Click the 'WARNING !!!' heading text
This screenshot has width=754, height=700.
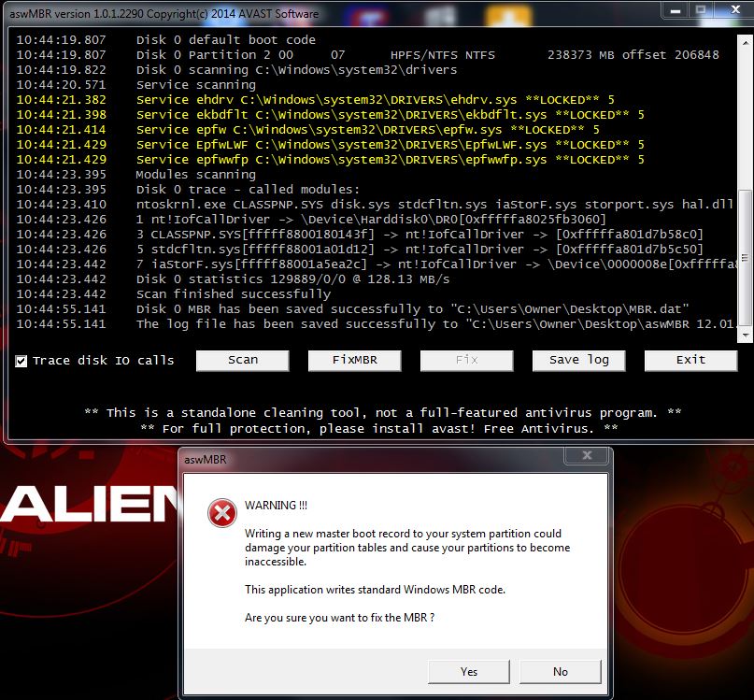pyautogui.click(x=276, y=506)
